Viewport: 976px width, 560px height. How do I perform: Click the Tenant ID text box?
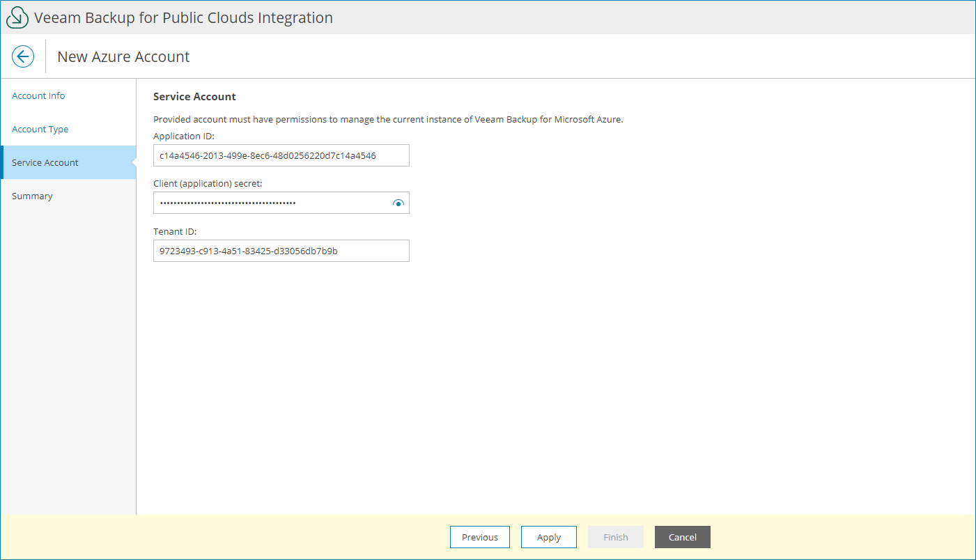click(x=281, y=251)
